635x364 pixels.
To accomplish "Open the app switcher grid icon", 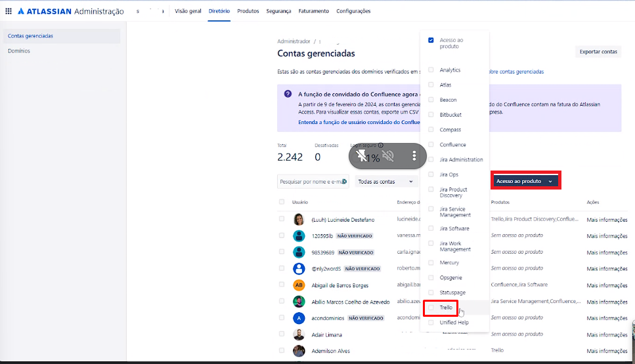I will [9, 11].
